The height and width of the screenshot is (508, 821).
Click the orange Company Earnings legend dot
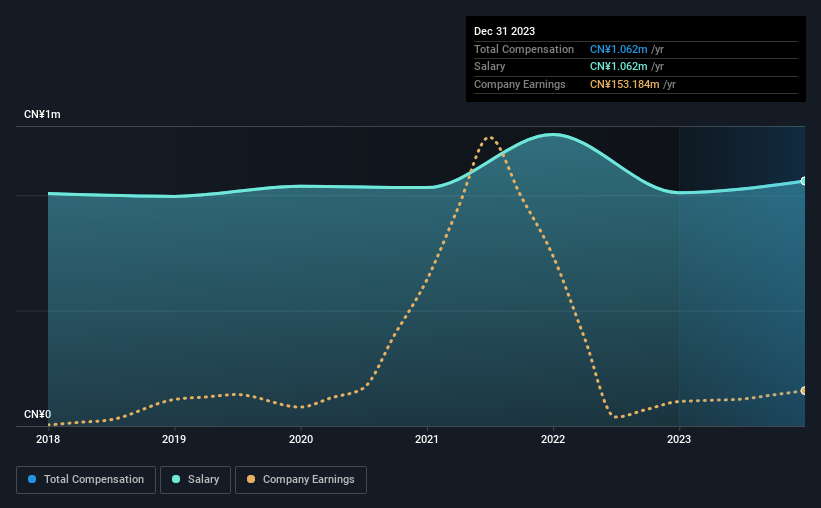click(251, 479)
